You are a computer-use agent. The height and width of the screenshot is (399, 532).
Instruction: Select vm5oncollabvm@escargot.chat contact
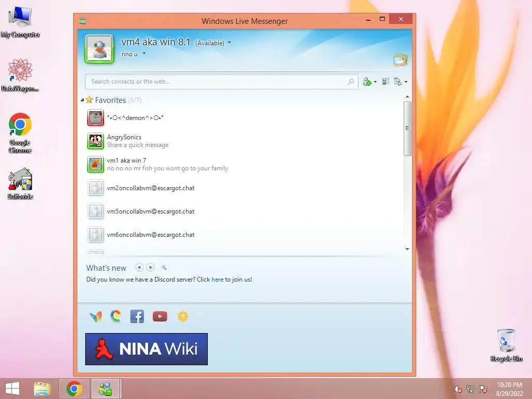pyautogui.click(x=151, y=211)
